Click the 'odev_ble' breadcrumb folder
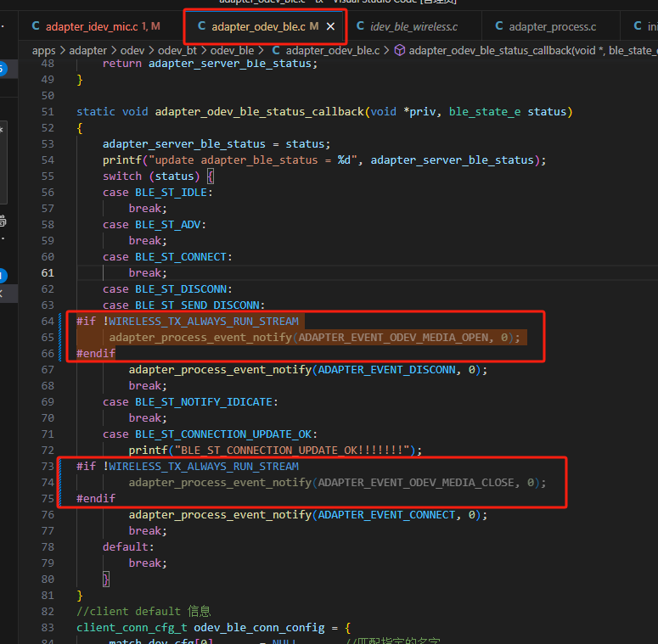 tap(232, 51)
